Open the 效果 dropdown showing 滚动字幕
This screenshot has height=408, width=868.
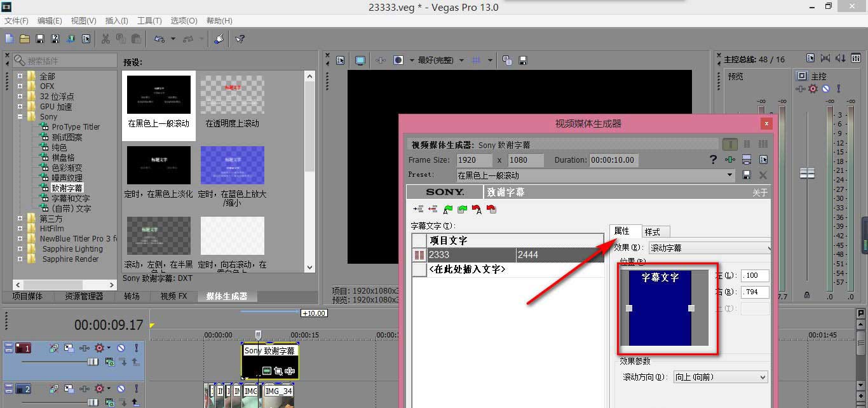709,248
